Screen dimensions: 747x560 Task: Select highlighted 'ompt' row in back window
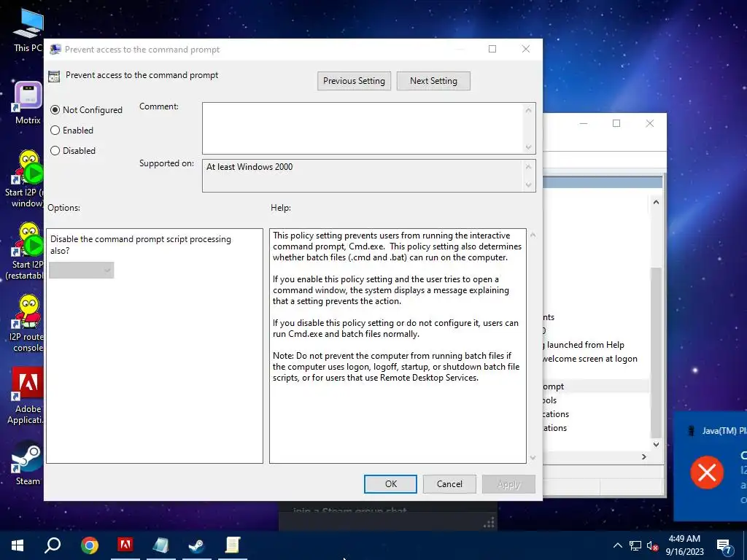[x=595, y=386]
